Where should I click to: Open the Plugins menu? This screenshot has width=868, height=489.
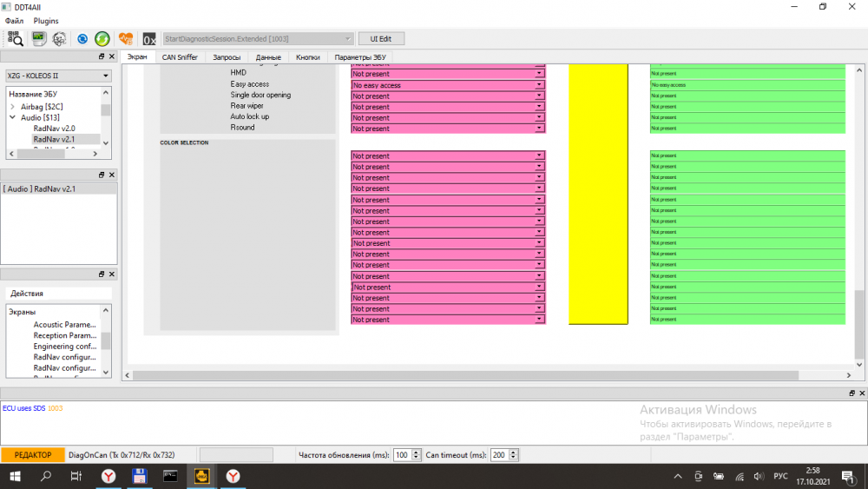click(x=46, y=21)
